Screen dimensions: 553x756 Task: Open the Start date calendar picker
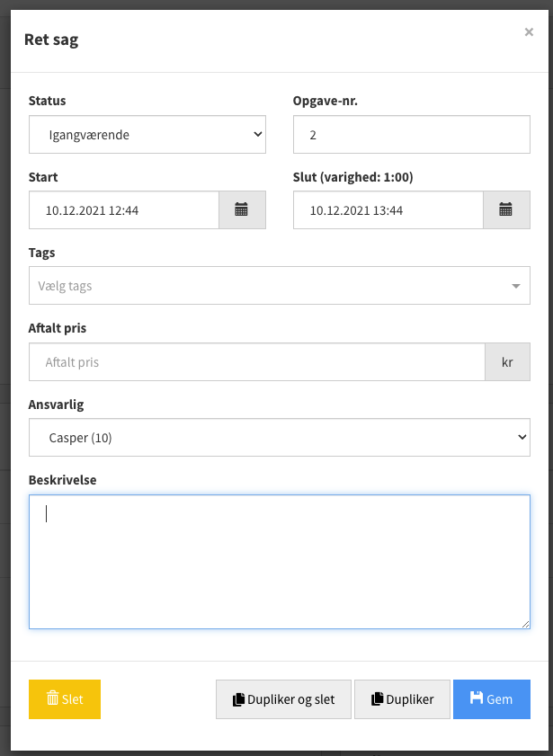point(242,209)
